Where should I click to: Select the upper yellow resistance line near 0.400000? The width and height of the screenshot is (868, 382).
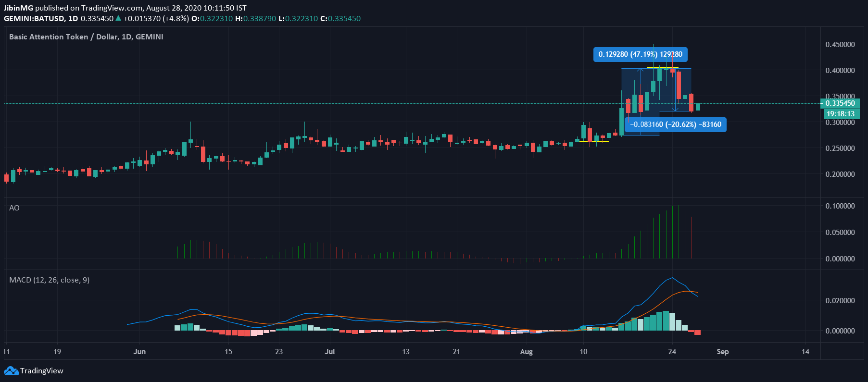pos(662,67)
